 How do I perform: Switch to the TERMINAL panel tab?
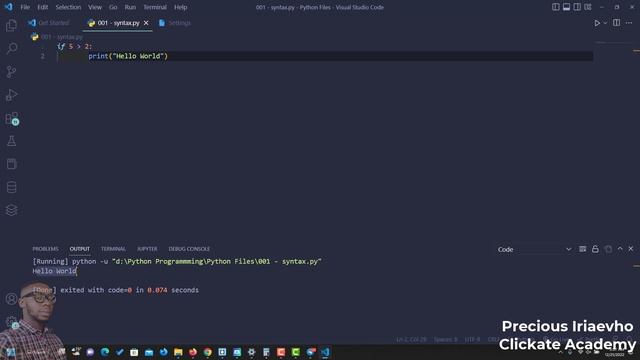[113, 249]
